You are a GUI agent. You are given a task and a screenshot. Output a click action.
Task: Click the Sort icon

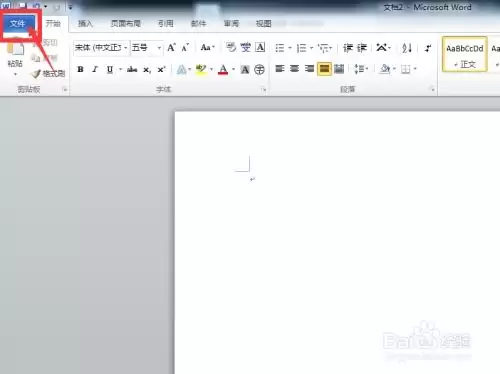click(407, 48)
